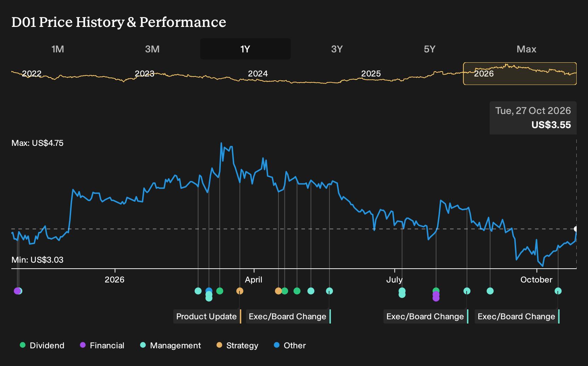Click the purple Financial marker at the chart's left edge

pyautogui.click(x=17, y=291)
